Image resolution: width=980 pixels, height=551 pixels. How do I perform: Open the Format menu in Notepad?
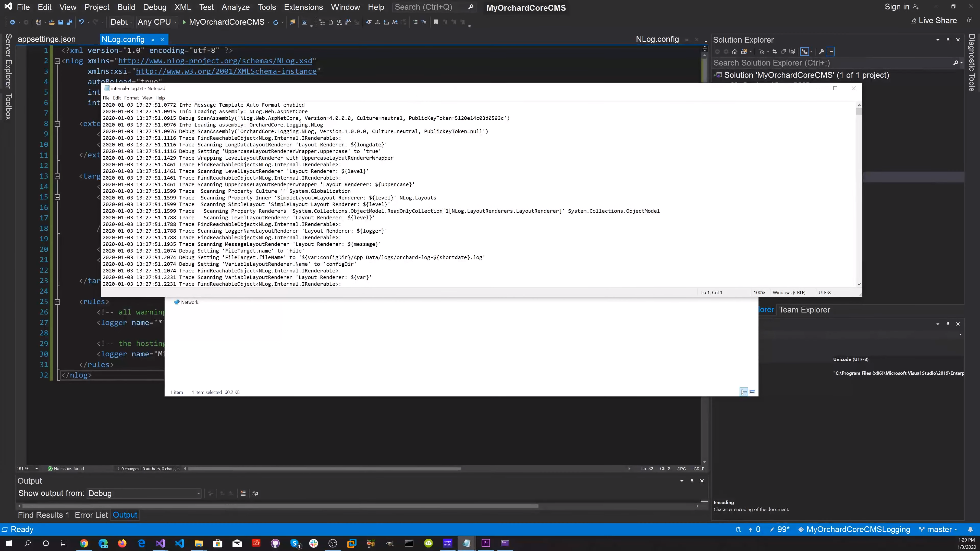pyautogui.click(x=131, y=98)
